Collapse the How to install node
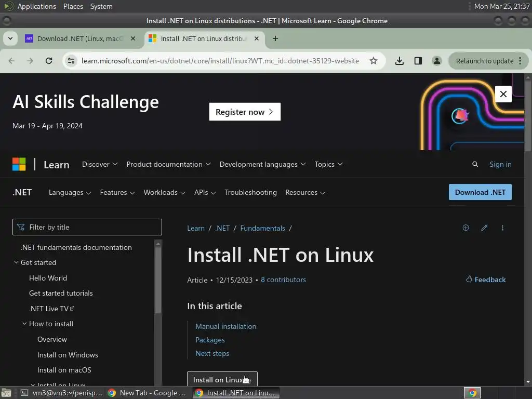532x399 pixels. [24, 324]
